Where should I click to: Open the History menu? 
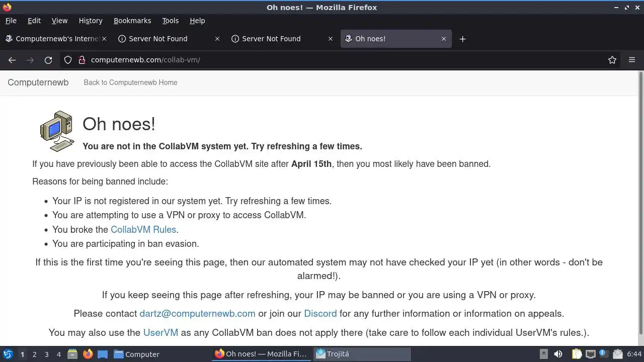(x=91, y=21)
